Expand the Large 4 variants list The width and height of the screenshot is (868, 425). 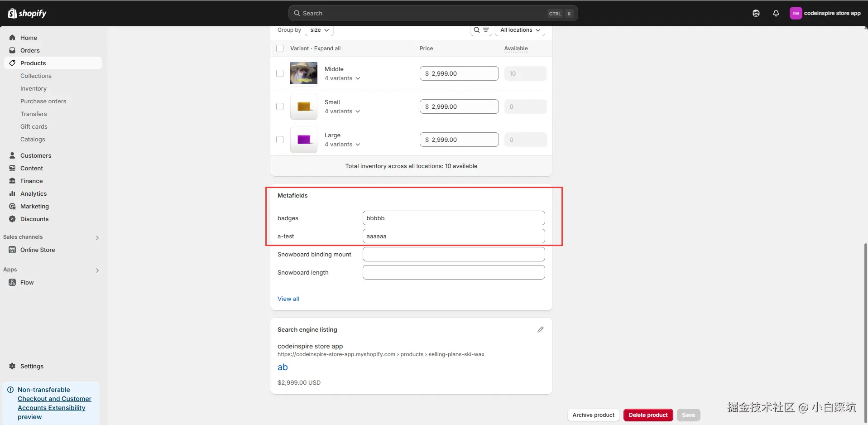pos(342,145)
